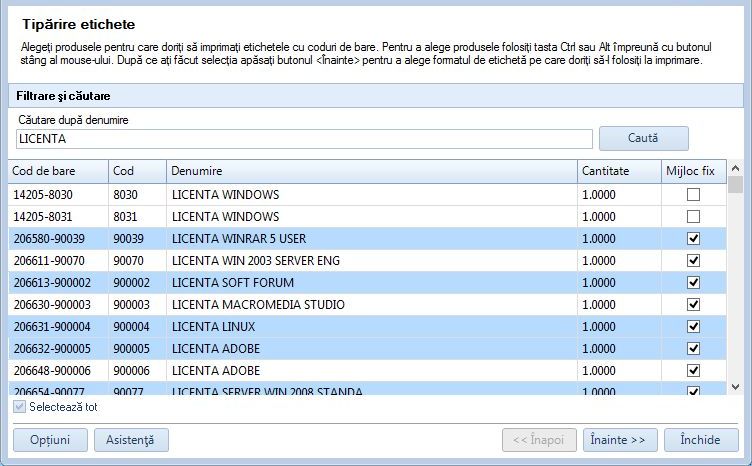Image resolution: width=752 pixels, height=466 pixels.
Task: Click quantity 1.0000 in LICENTA SOFT FORUM row
Action: click(x=619, y=283)
